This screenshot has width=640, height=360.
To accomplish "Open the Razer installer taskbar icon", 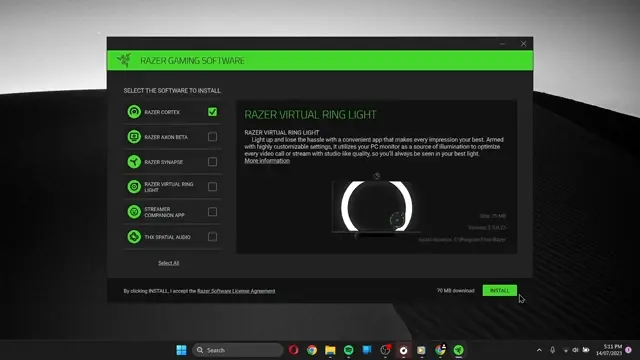I will click(459, 350).
